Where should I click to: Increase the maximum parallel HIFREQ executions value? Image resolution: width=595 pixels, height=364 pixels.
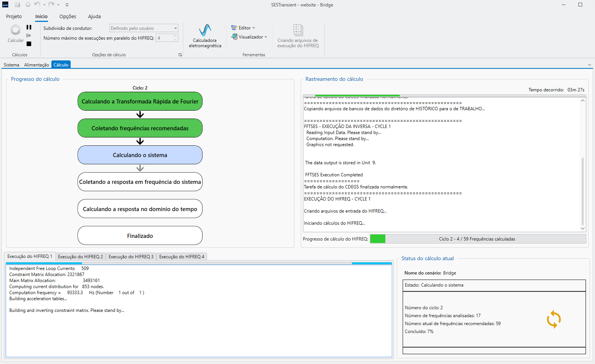175,36
